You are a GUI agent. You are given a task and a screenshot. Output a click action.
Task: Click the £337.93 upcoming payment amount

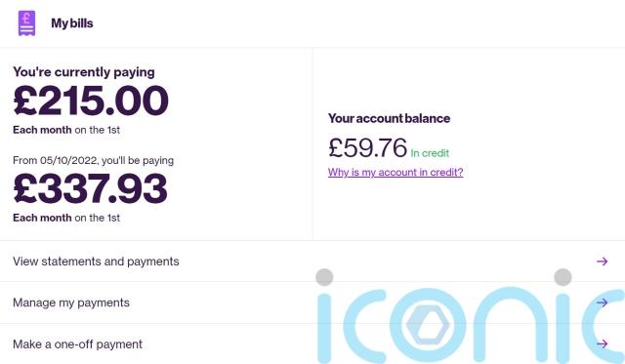(x=90, y=188)
